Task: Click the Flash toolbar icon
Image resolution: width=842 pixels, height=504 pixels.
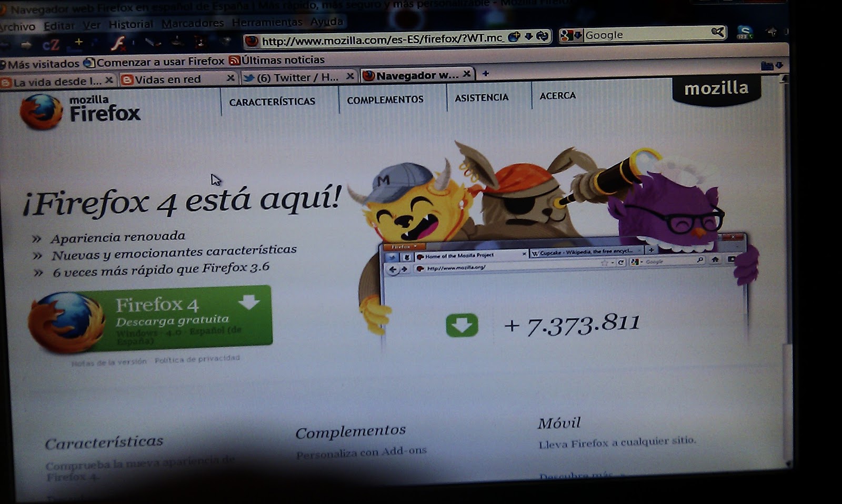Action: coord(118,43)
